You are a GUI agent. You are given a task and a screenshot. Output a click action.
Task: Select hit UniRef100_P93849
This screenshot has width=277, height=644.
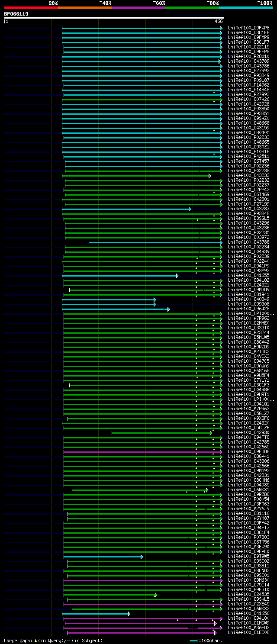click(x=248, y=76)
